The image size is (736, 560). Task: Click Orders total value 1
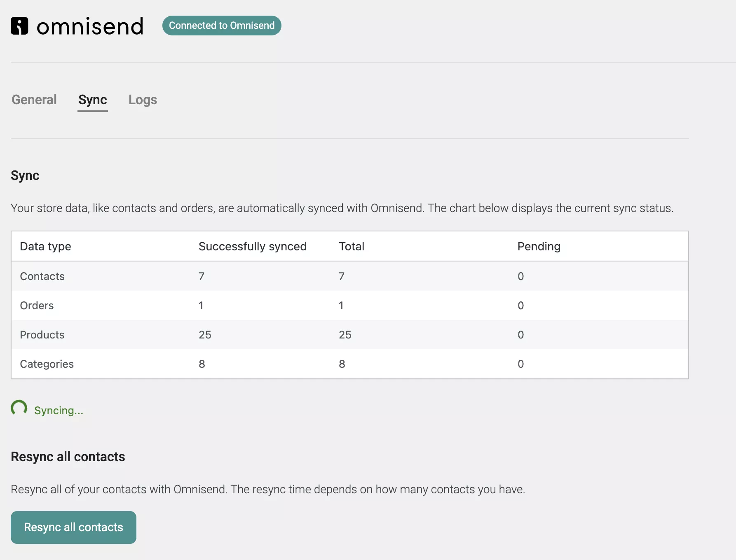point(341,306)
